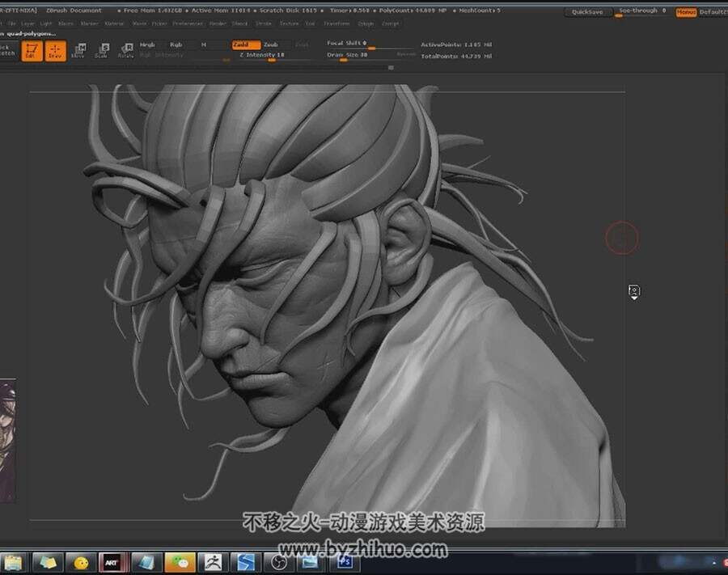
Task: Click the QuickSave button
Action: click(587, 12)
